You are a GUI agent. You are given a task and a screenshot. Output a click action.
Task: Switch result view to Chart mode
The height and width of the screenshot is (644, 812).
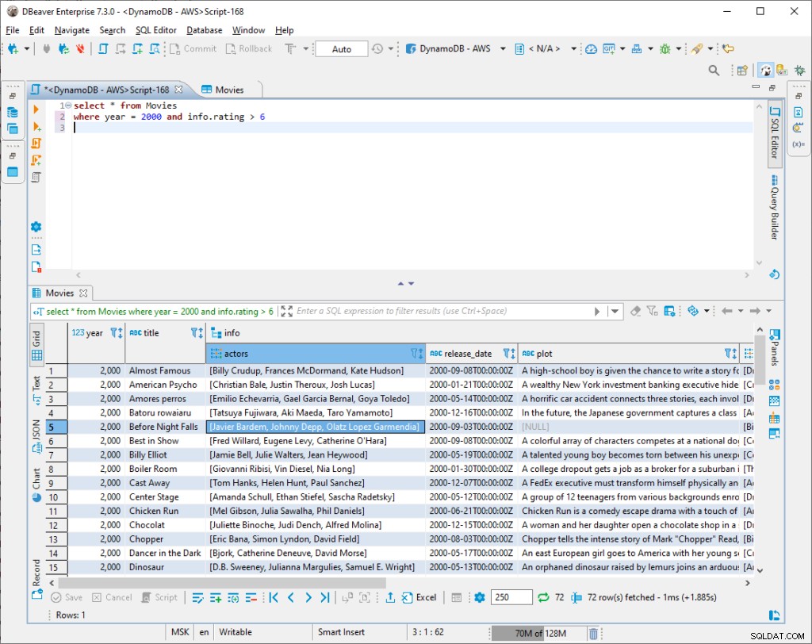pos(36,485)
